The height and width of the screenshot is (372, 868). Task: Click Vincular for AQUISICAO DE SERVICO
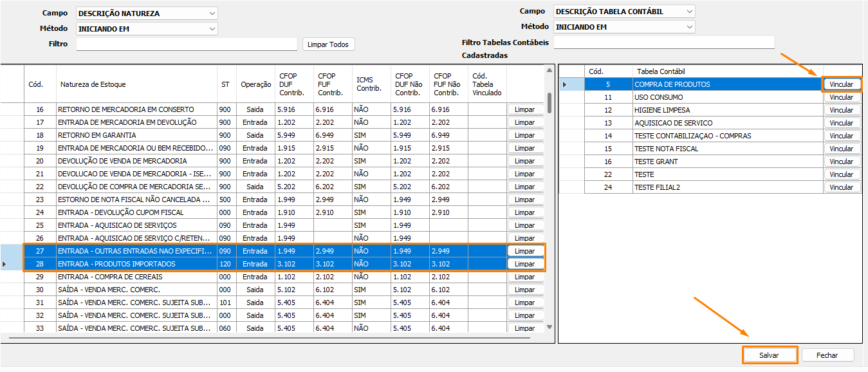[x=841, y=123]
